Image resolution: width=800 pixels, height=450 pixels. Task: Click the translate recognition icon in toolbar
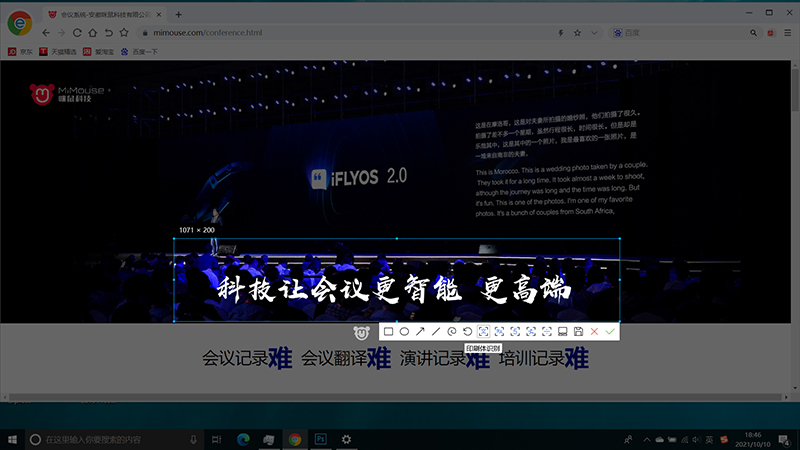coord(499,332)
